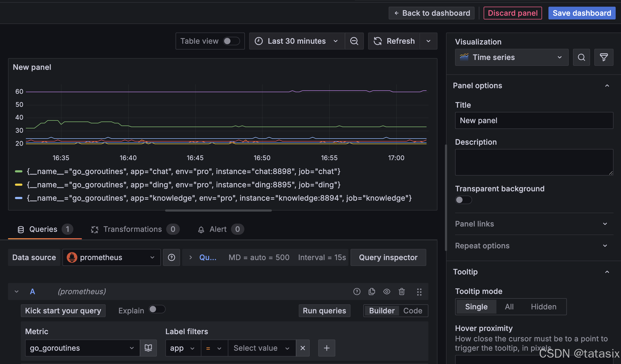Delete query A with trash icon
Screen dimensions: 621x364
tap(401, 292)
